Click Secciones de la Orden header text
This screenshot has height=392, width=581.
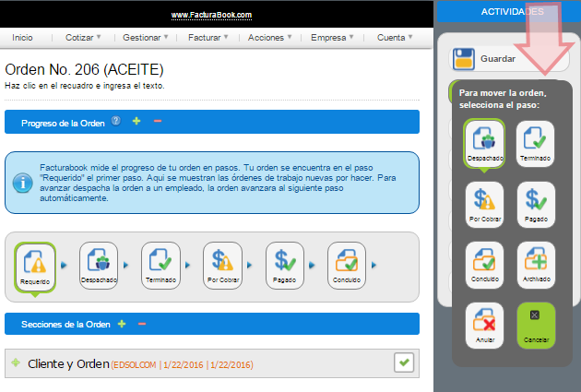point(65,324)
